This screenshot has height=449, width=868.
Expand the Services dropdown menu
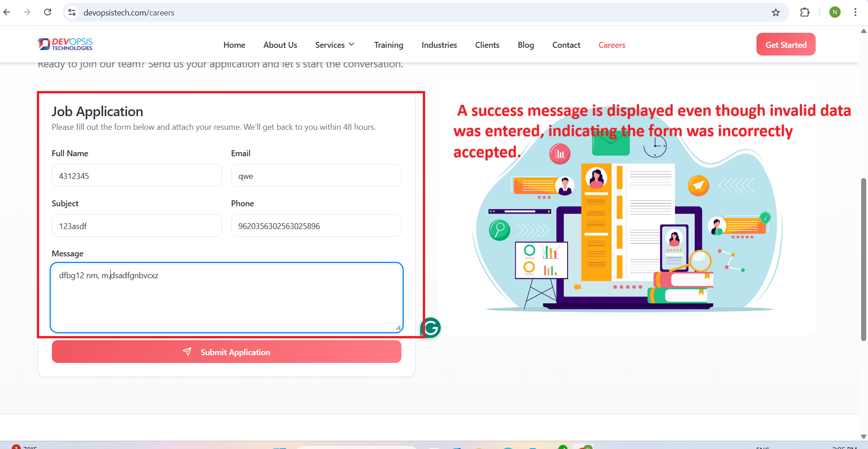(x=335, y=45)
